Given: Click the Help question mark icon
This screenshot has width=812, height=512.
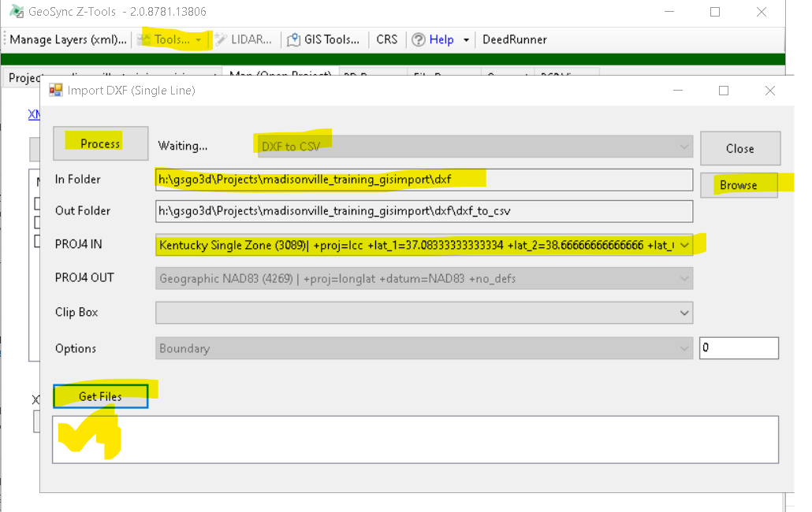Looking at the screenshot, I should [x=419, y=39].
